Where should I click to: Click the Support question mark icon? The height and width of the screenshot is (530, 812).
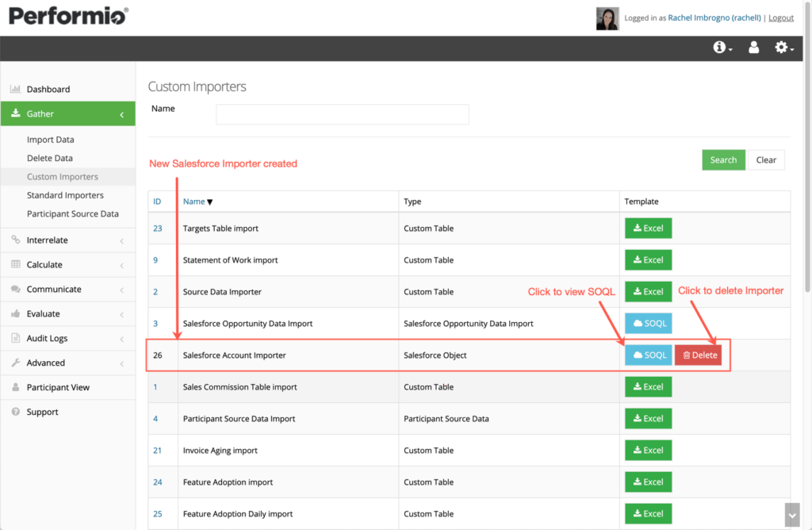point(16,412)
